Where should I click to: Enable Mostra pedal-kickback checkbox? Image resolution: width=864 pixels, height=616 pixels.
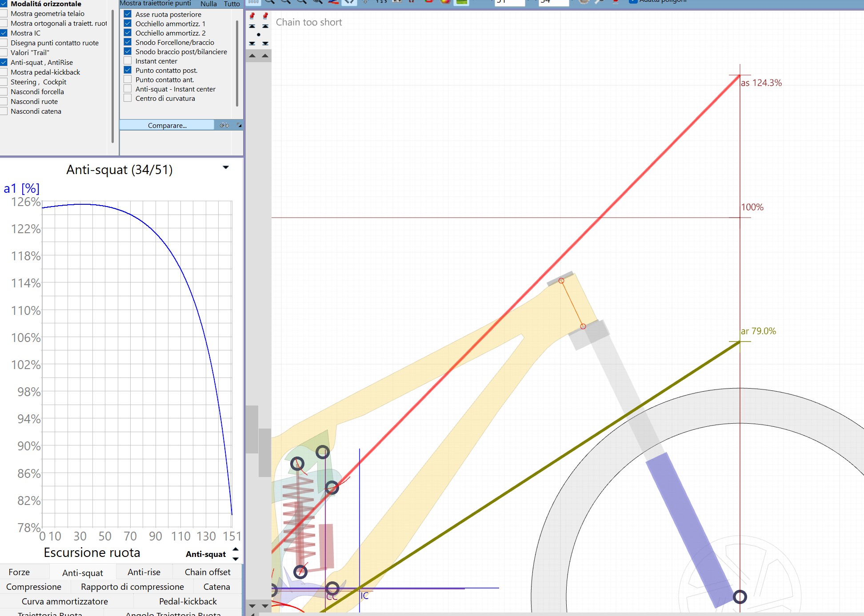point(4,72)
